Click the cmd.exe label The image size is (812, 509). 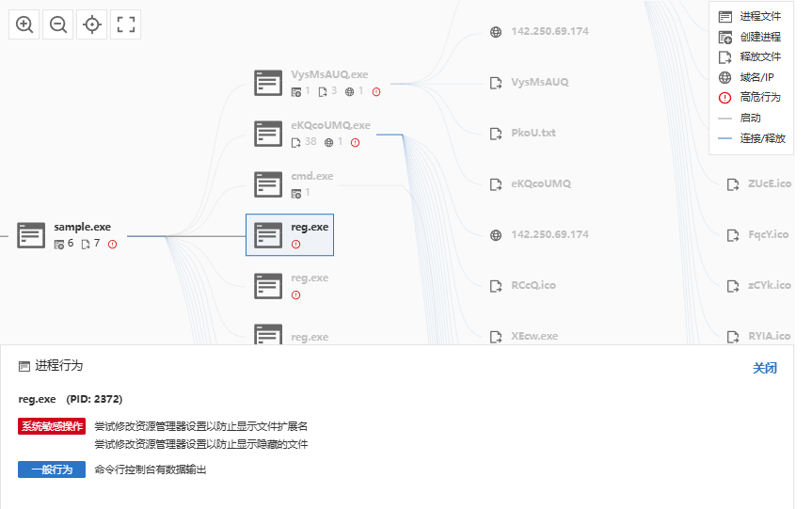coord(311,176)
